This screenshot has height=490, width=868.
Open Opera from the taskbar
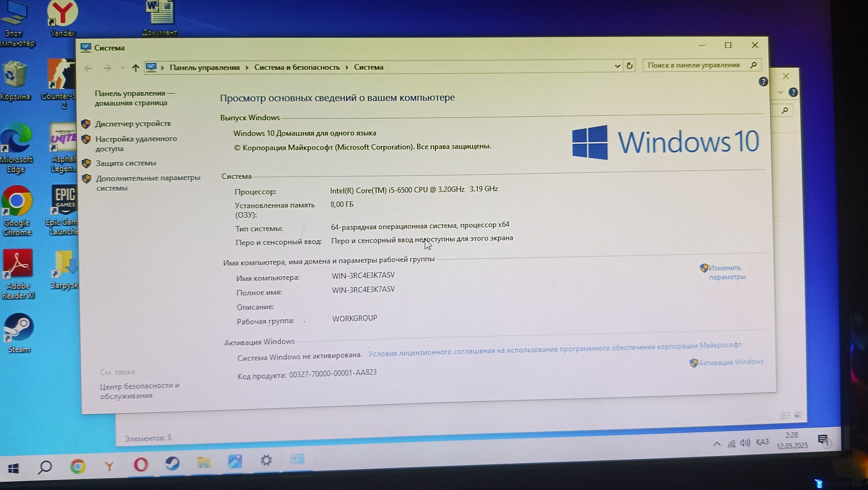(x=141, y=465)
